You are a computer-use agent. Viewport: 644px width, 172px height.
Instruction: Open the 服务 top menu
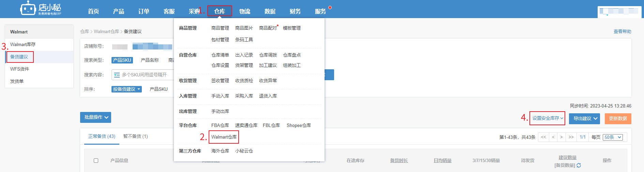coord(320,11)
